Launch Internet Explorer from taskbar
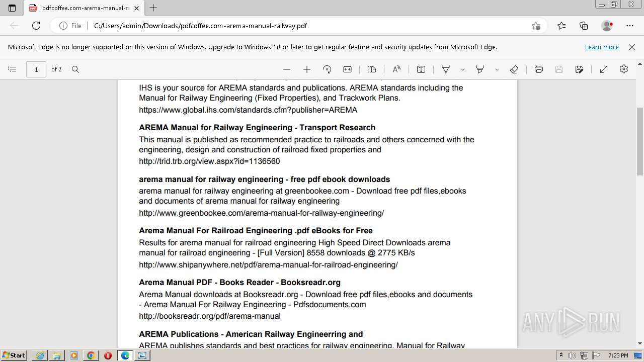Image resolution: width=644 pixels, height=362 pixels. click(40, 355)
